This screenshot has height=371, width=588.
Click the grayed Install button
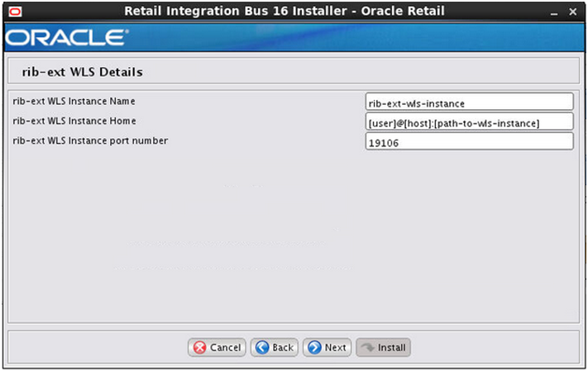tap(383, 347)
